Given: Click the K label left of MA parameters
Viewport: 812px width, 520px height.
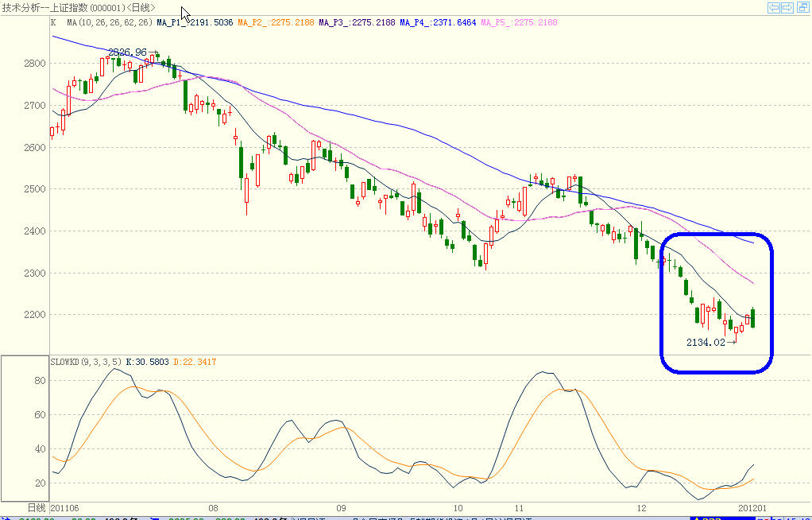Looking at the screenshot, I should point(53,22).
